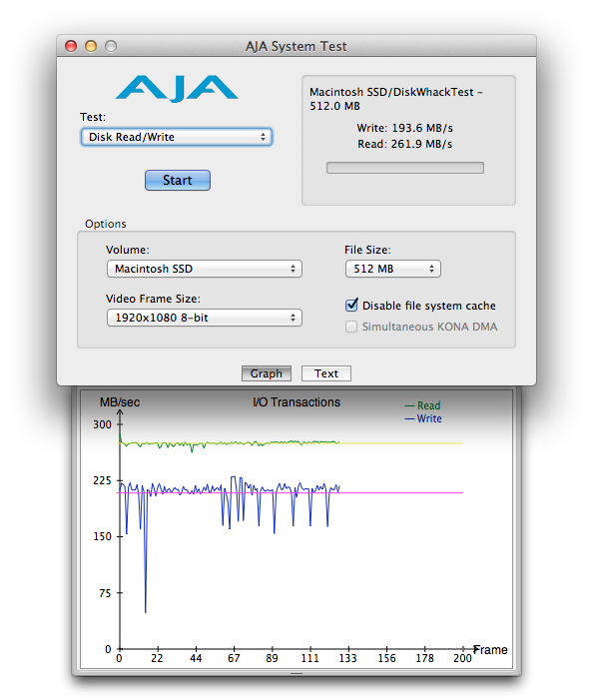The height and width of the screenshot is (700, 593).
Task: Open the Video Frame Size dropdown
Action: click(x=204, y=318)
